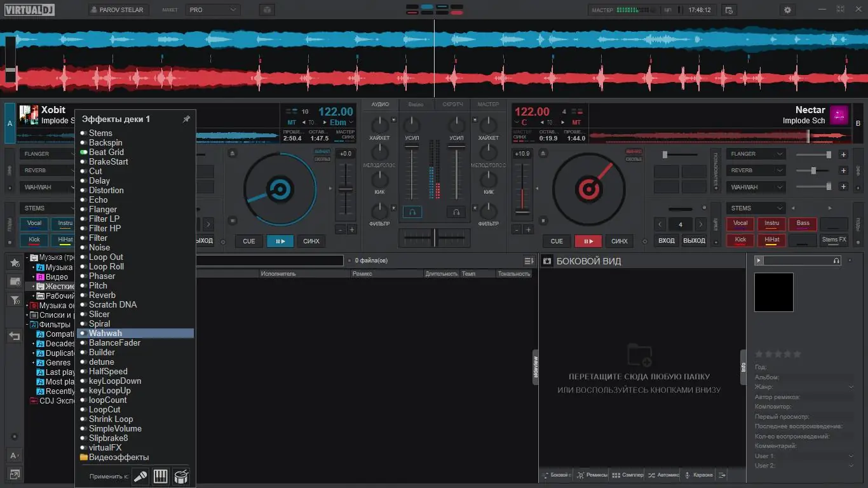This screenshot has width=868, height=488.
Task: Toggle the Kick stem on right deck
Action: (x=740, y=240)
